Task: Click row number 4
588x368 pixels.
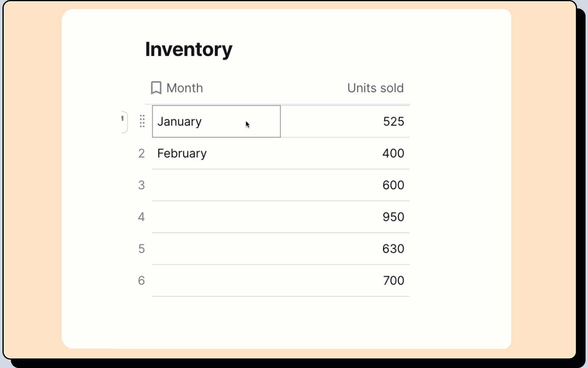Action: pos(141,217)
